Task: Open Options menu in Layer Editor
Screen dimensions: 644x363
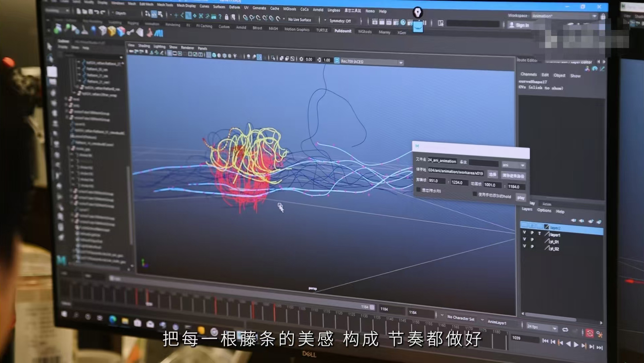Action: click(x=544, y=211)
